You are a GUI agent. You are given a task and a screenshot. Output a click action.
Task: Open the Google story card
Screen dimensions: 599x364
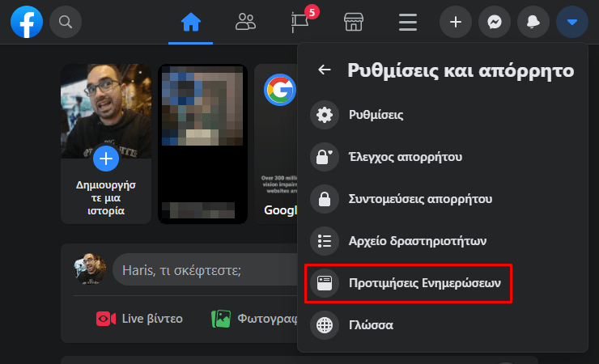276,144
